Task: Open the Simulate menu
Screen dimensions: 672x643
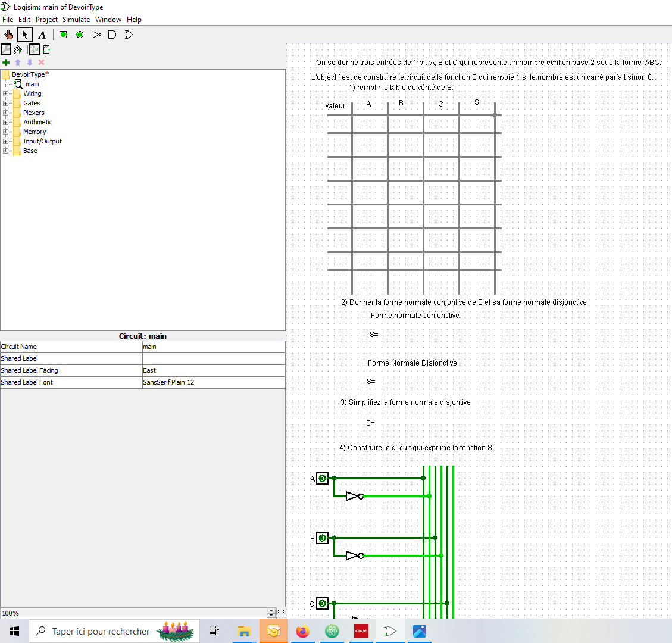Action: (76, 20)
